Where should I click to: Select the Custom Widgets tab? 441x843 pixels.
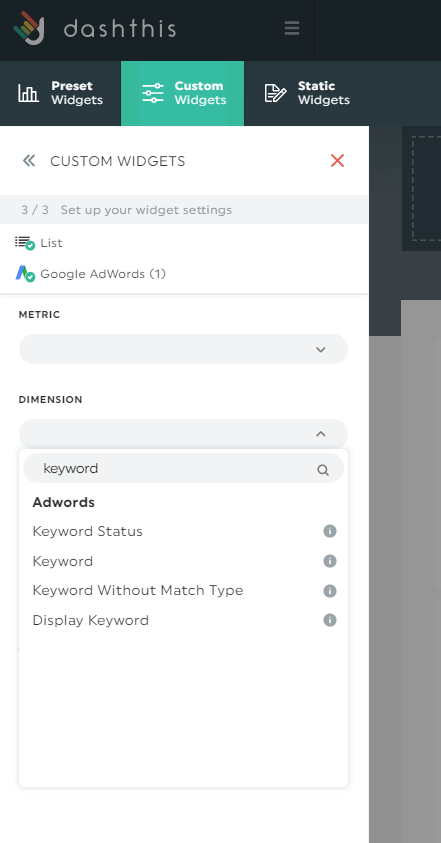(183, 93)
